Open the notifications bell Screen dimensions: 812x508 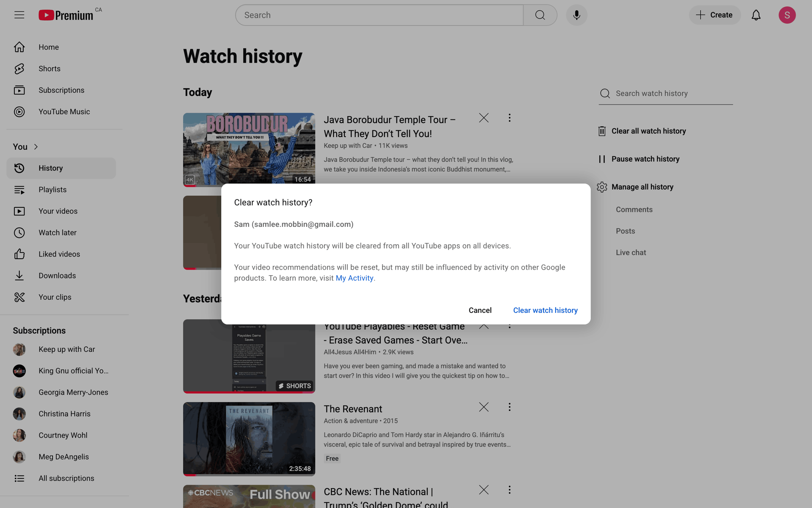pos(756,15)
